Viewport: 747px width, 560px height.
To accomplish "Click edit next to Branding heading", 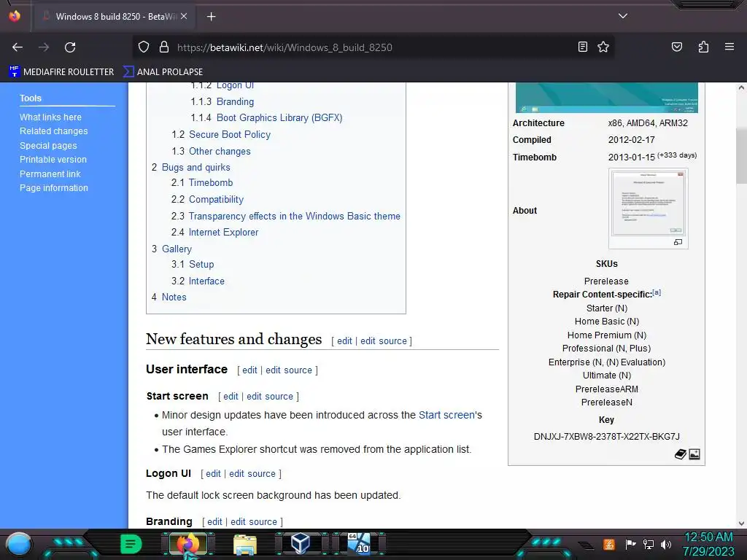I will point(215,522).
